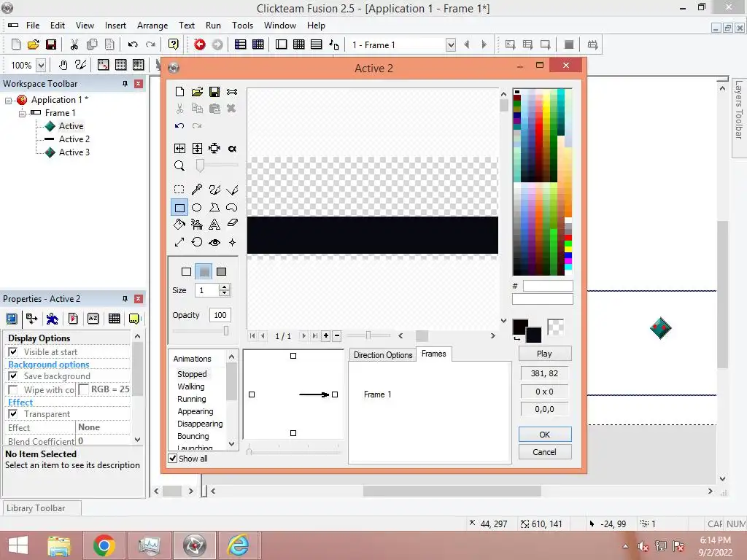Open Chrome from the taskbar

click(104, 545)
